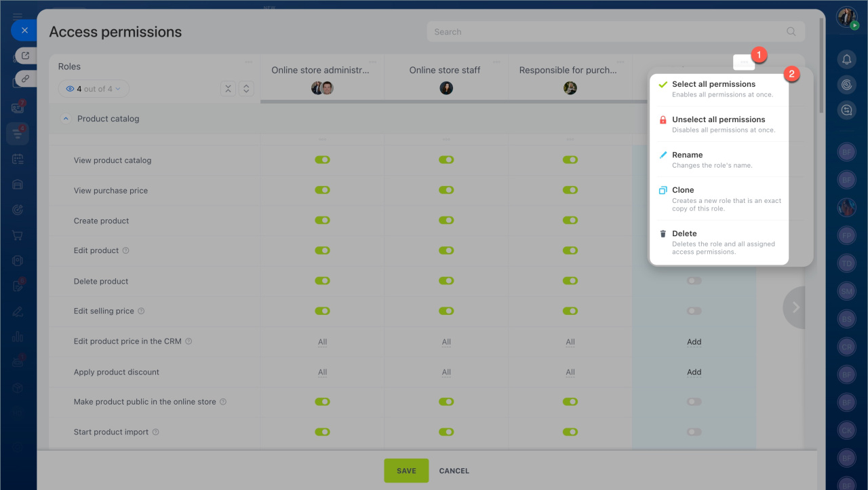Screen dimensions: 868x490
Task: Click the expand all rows button in Roles
Action: point(246,89)
